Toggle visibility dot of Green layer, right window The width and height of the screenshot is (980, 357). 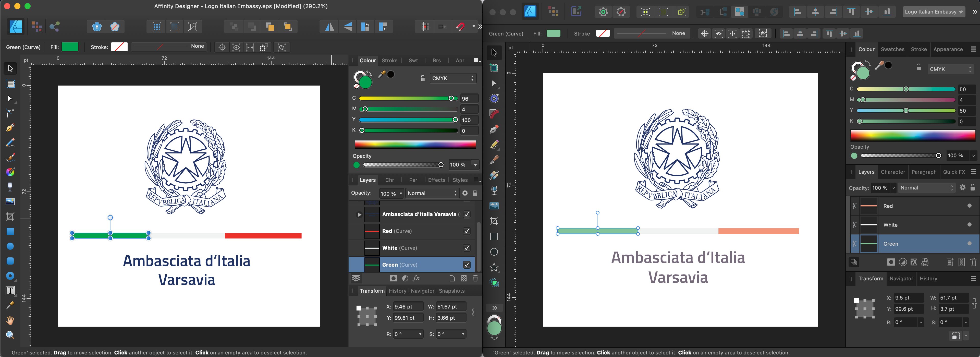pyautogui.click(x=969, y=244)
